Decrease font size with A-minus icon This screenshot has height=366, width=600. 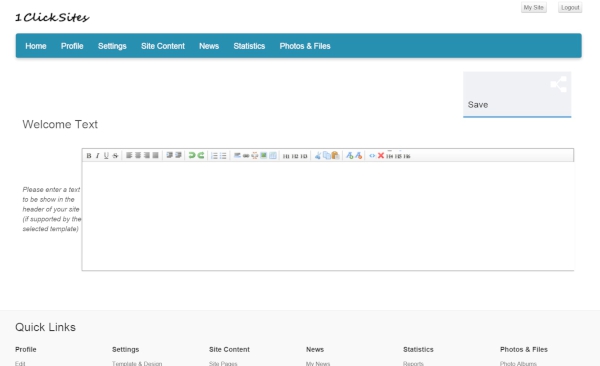tap(359, 155)
